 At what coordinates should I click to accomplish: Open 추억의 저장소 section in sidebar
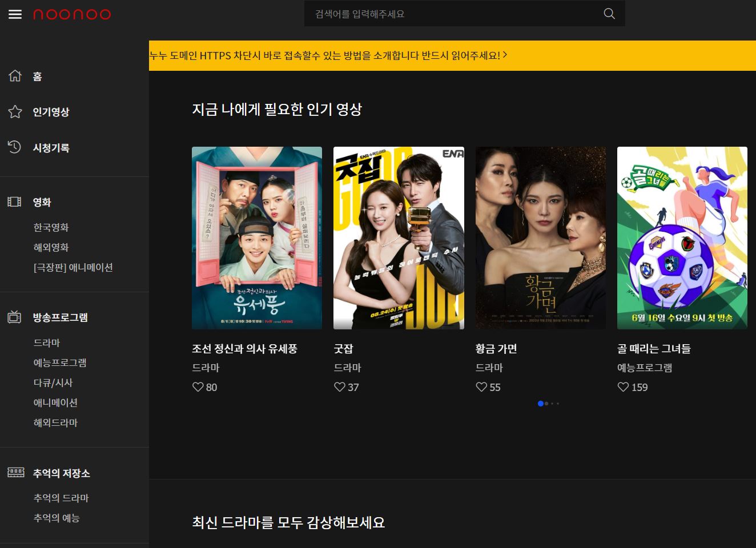click(x=61, y=473)
